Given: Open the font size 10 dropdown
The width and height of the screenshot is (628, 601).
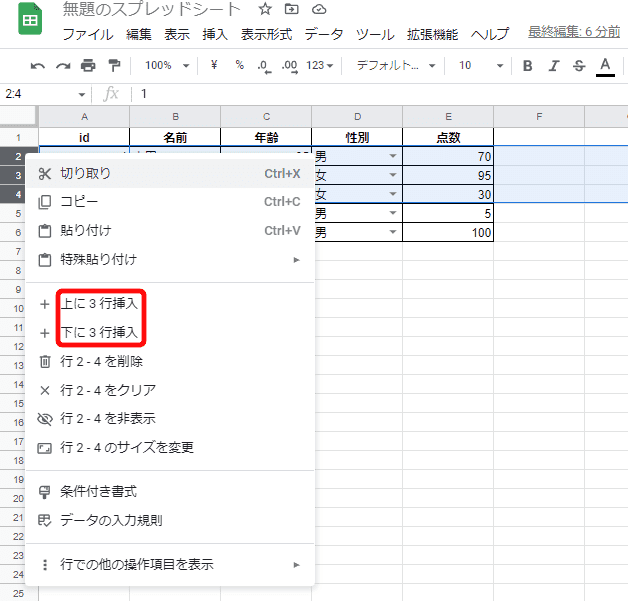Looking at the screenshot, I should (x=481, y=65).
